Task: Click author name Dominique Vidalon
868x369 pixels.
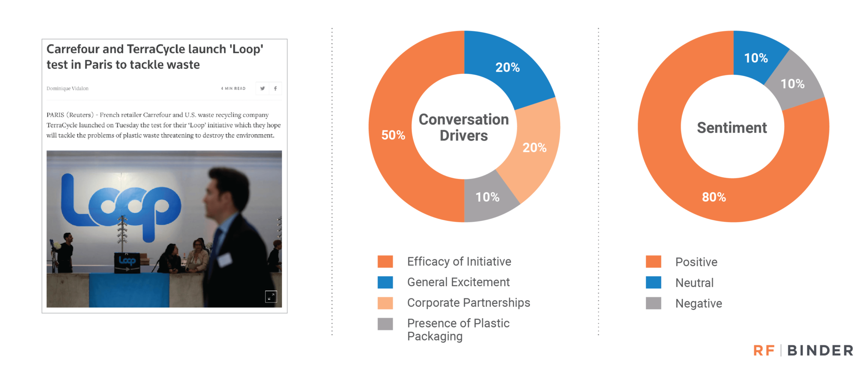Action: point(67,88)
